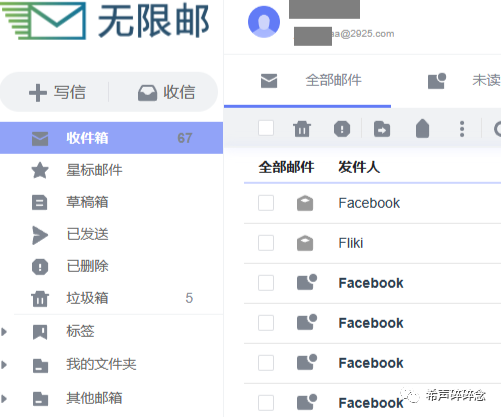501x417 pixels.
Task: Open the three-dot more options menu
Action: (462, 129)
